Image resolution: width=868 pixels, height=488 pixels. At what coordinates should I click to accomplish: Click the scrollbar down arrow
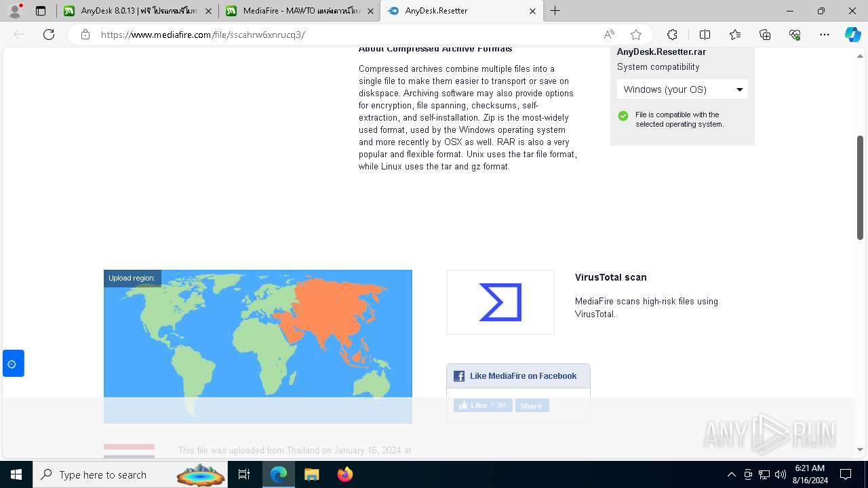tap(860, 449)
